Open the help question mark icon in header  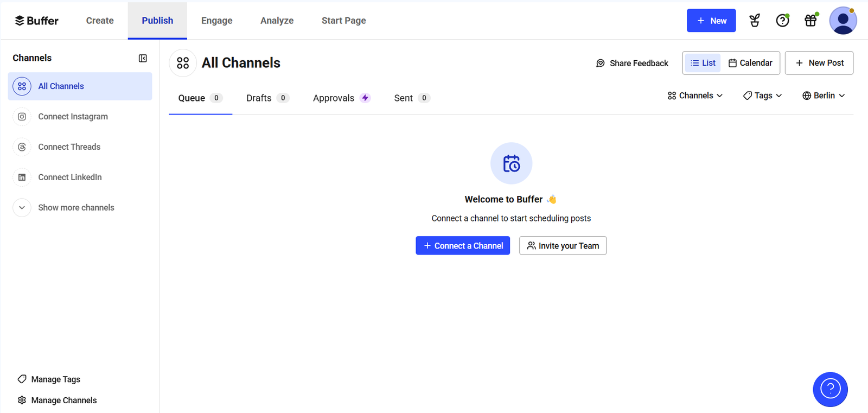tap(782, 21)
